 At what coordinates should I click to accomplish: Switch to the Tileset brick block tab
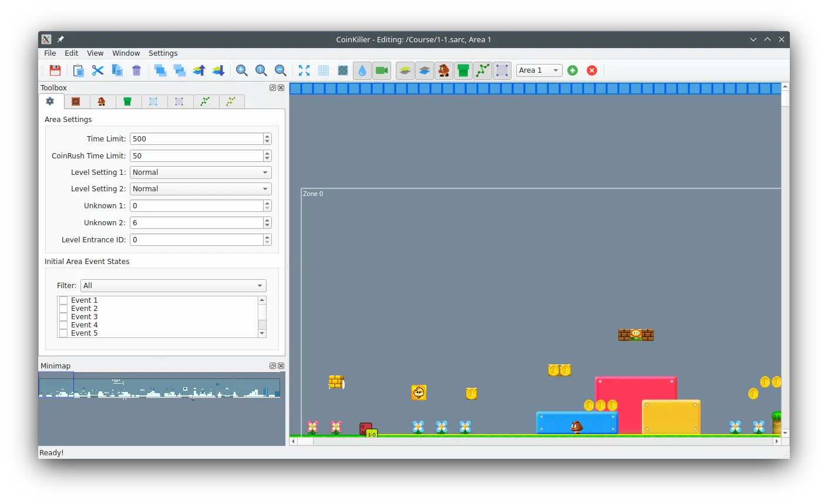coord(76,102)
